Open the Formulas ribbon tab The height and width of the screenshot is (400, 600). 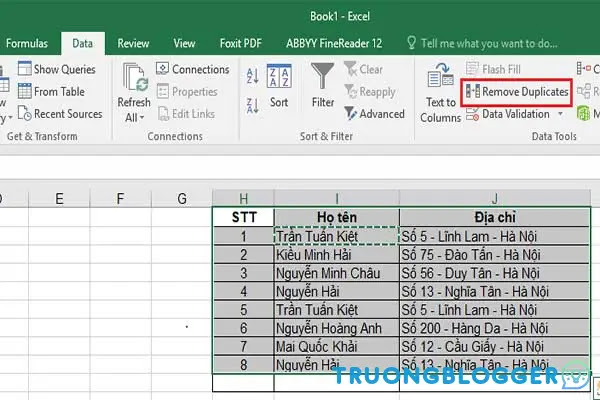pos(26,43)
